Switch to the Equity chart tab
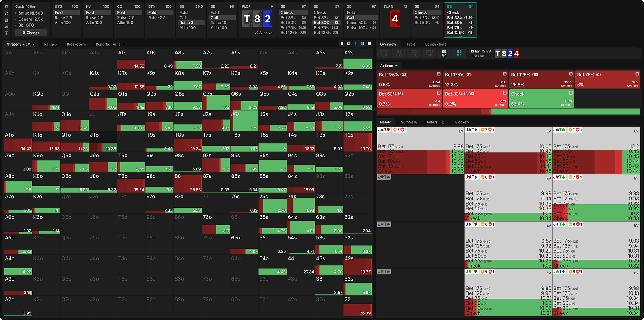Viewport: 644px width, 320px height. 435,44
